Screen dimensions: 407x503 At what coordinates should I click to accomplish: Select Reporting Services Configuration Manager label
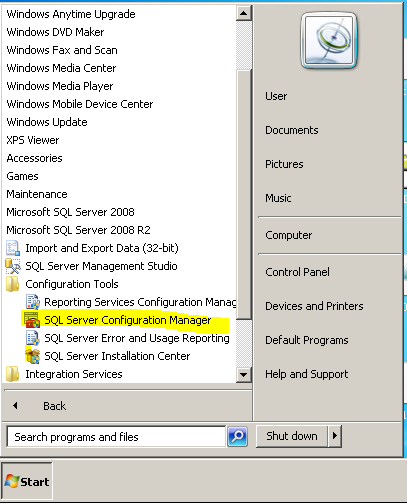pyautogui.click(x=140, y=302)
